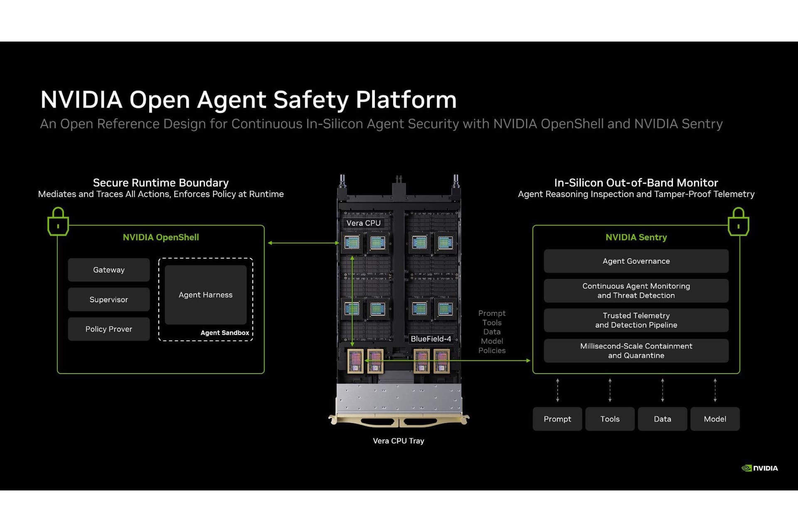Select the Data box under Sentry
The height and width of the screenshot is (532, 798).
663,419
